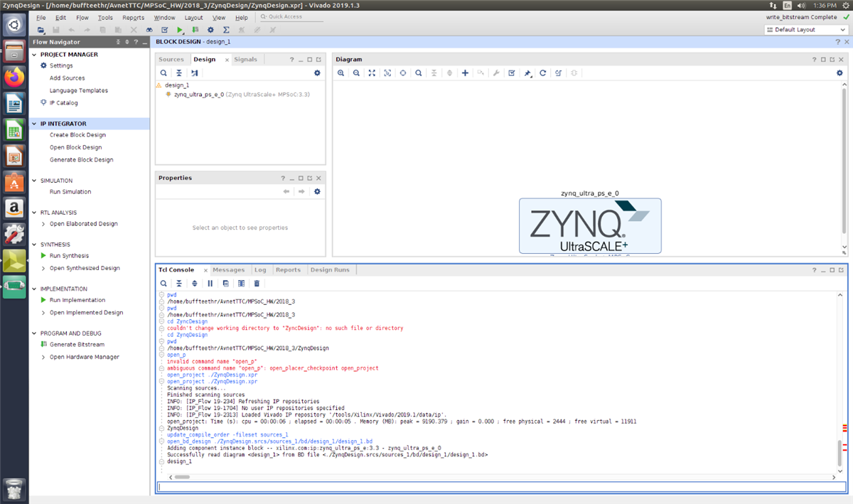This screenshot has width=853, height=504.
Task: Click Run Synthesis
Action: tap(69, 256)
